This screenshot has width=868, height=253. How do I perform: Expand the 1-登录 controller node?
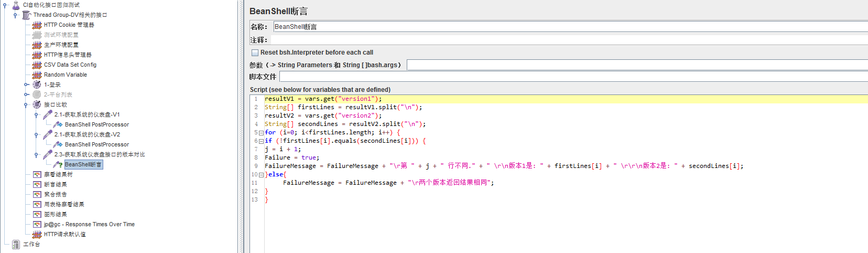(26, 85)
